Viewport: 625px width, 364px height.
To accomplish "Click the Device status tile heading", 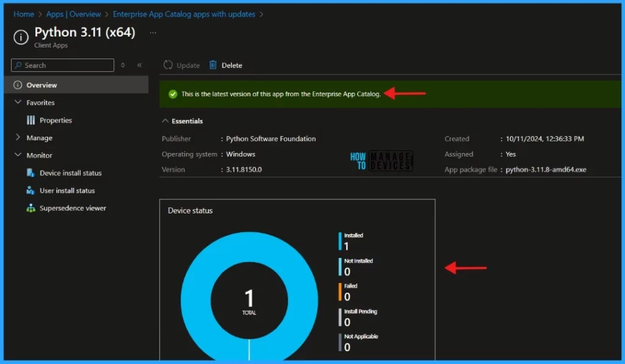I will click(190, 211).
